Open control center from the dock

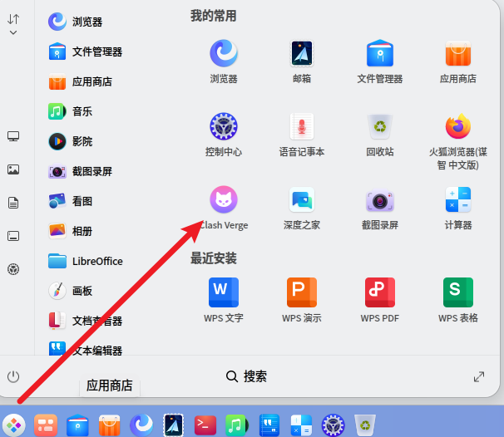[333, 425]
